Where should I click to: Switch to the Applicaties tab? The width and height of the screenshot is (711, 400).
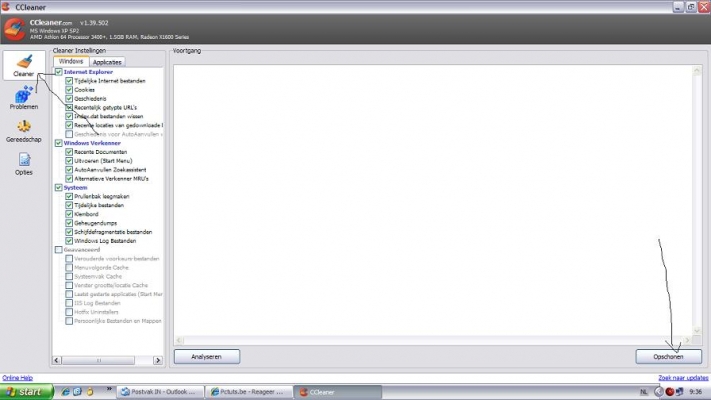(x=107, y=62)
